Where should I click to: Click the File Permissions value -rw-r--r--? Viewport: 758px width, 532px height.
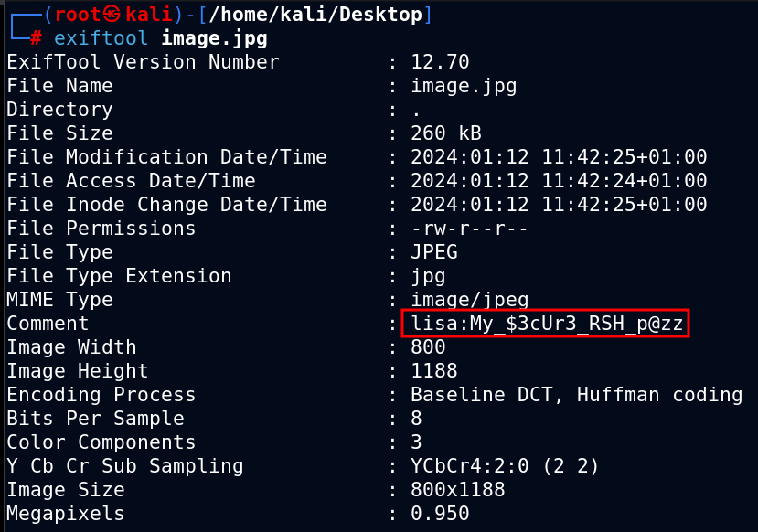pos(469,229)
